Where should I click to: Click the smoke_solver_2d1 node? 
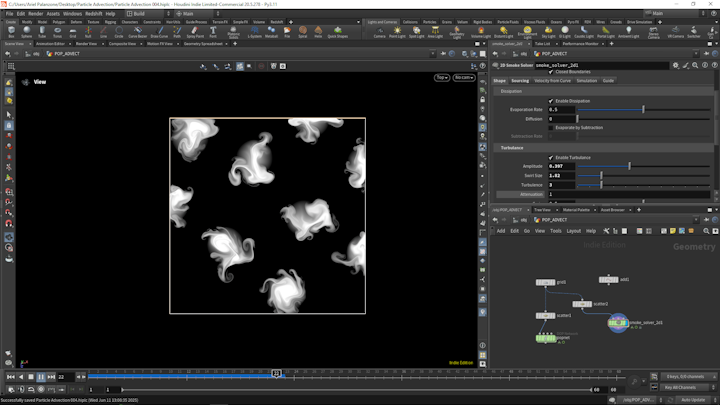618,321
